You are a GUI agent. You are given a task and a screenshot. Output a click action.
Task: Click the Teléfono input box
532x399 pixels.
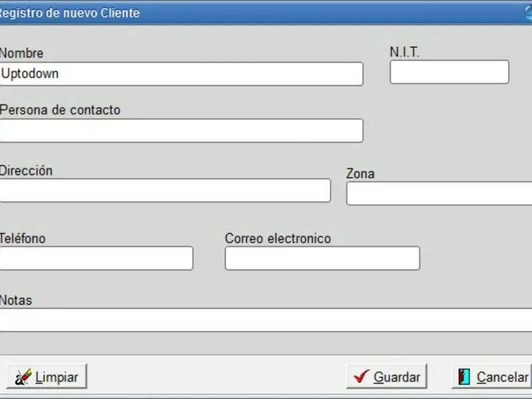(x=96, y=258)
